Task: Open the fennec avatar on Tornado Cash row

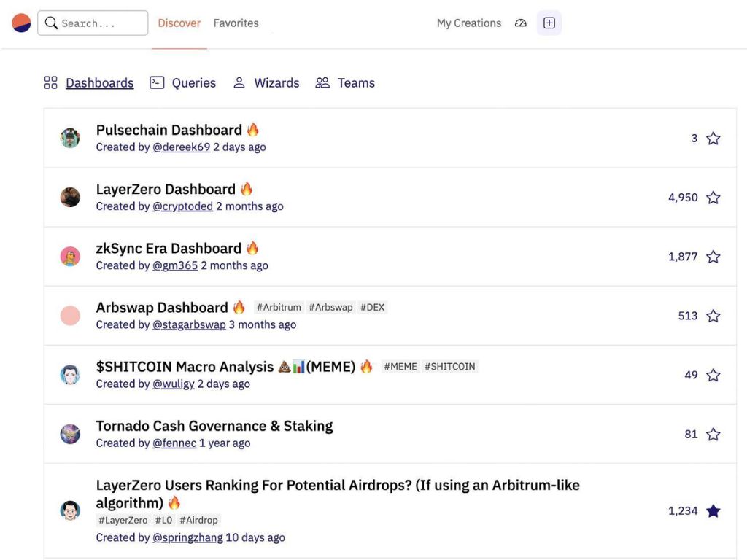Action: [x=70, y=434]
